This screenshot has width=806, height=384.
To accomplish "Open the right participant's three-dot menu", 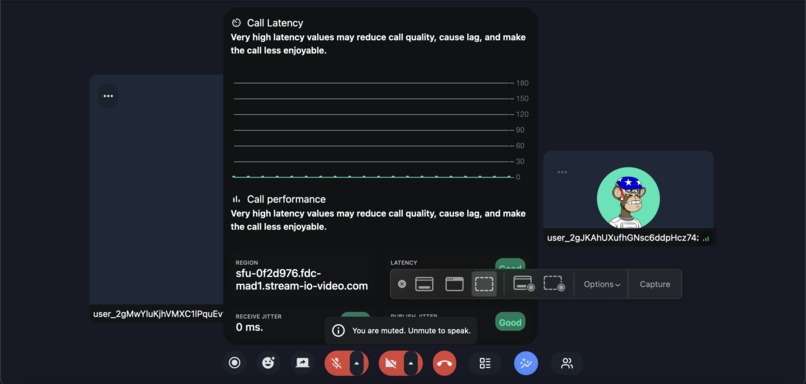I will pyautogui.click(x=562, y=172).
